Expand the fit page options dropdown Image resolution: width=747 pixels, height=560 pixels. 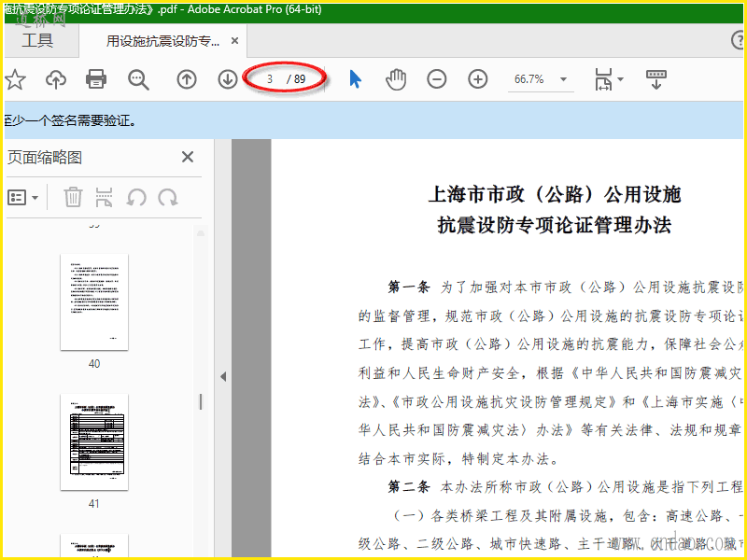[621, 79]
